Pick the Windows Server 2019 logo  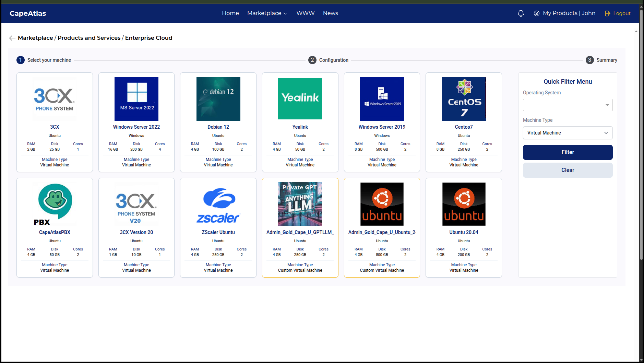(x=382, y=99)
